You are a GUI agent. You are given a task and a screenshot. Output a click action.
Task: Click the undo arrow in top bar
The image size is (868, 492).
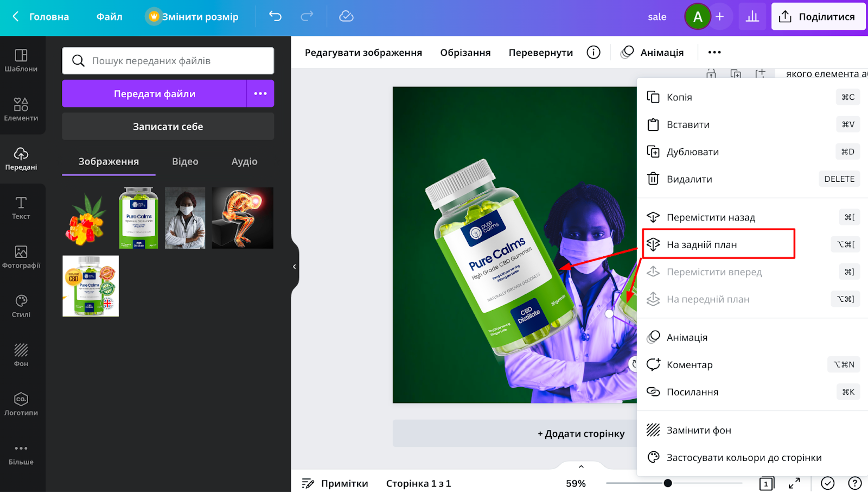click(x=276, y=16)
